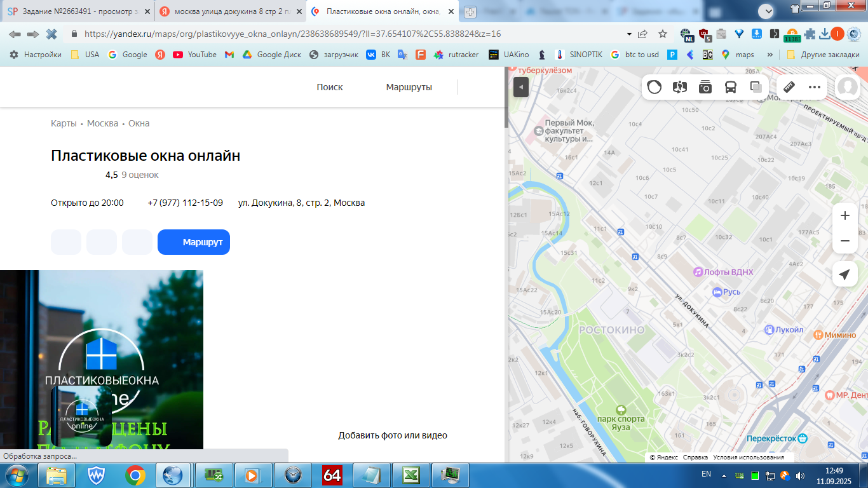868x488 pixels.
Task: Share this page icon in address bar
Action: (x=643, y=34)
